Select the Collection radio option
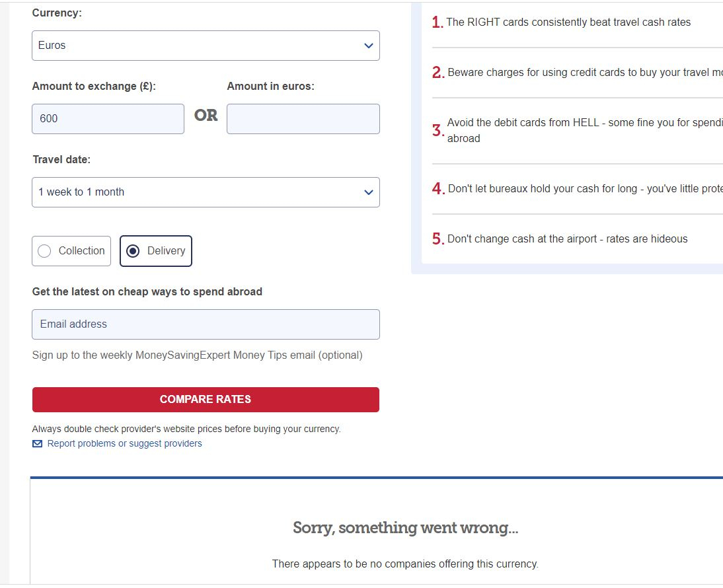 [71, 251]
